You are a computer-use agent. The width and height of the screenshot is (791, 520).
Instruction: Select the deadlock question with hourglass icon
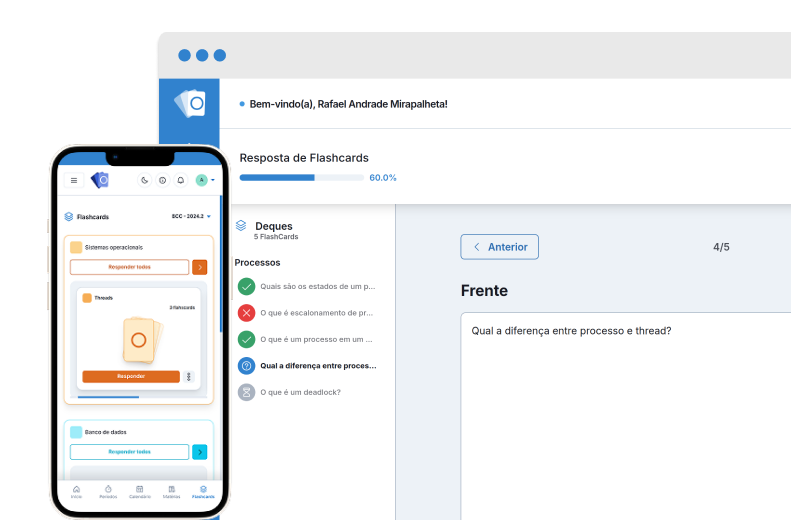point(300,392)
